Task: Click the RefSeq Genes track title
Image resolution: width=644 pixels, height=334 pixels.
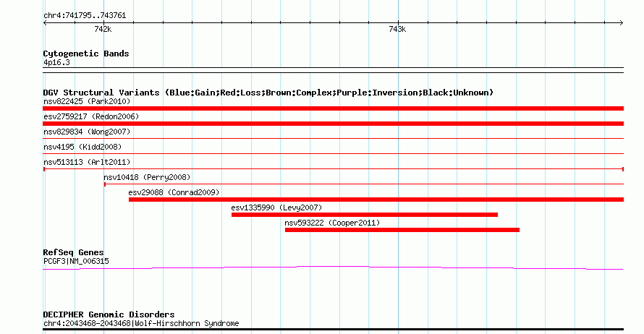Action: (73, 252)
